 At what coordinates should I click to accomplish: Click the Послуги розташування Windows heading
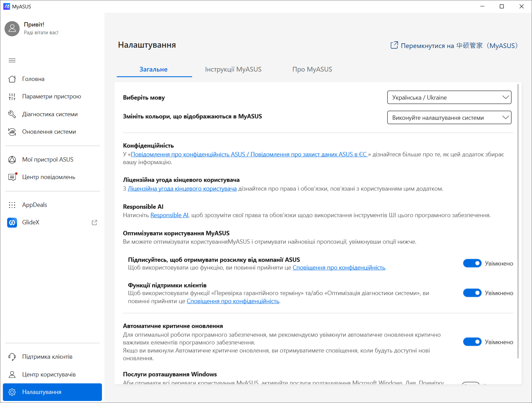pyautogui.click(x=170, y=374)
